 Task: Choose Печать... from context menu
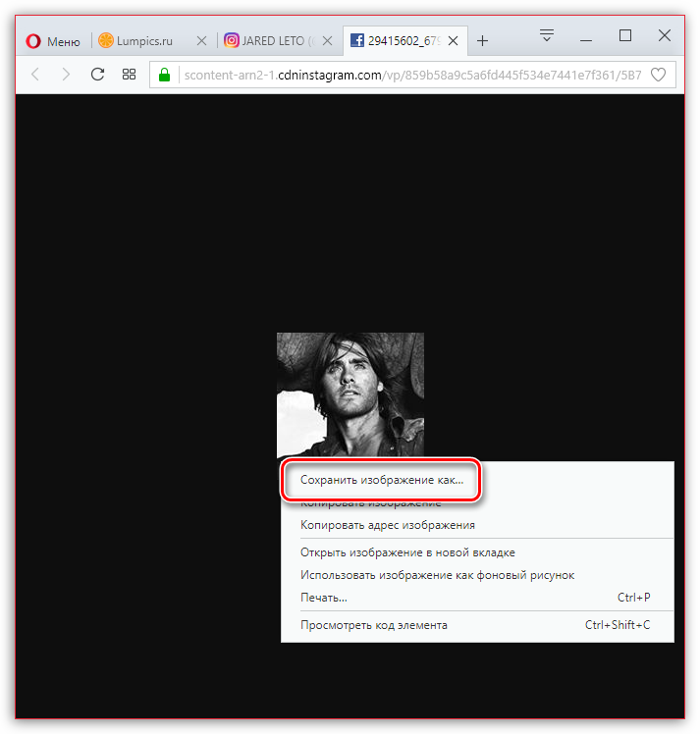pos(477,598)
